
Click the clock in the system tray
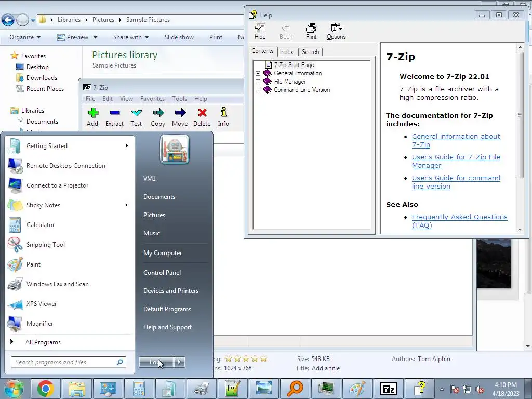point(506,389)
